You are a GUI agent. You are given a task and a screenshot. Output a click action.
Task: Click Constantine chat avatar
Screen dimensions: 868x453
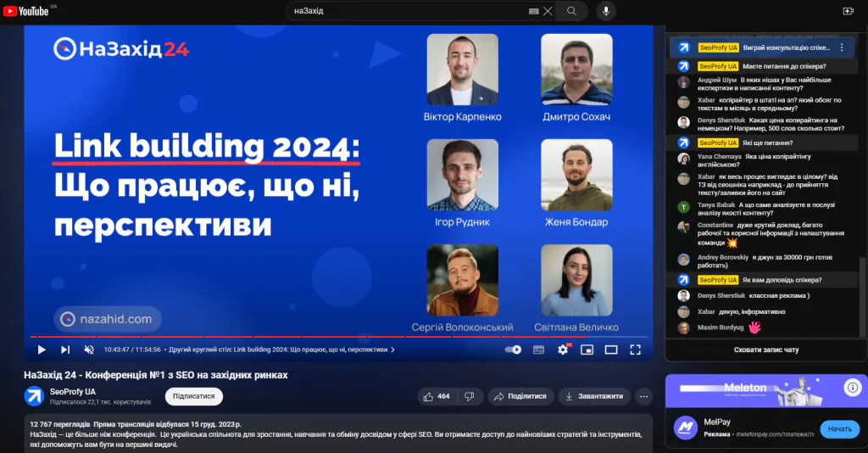684,227
